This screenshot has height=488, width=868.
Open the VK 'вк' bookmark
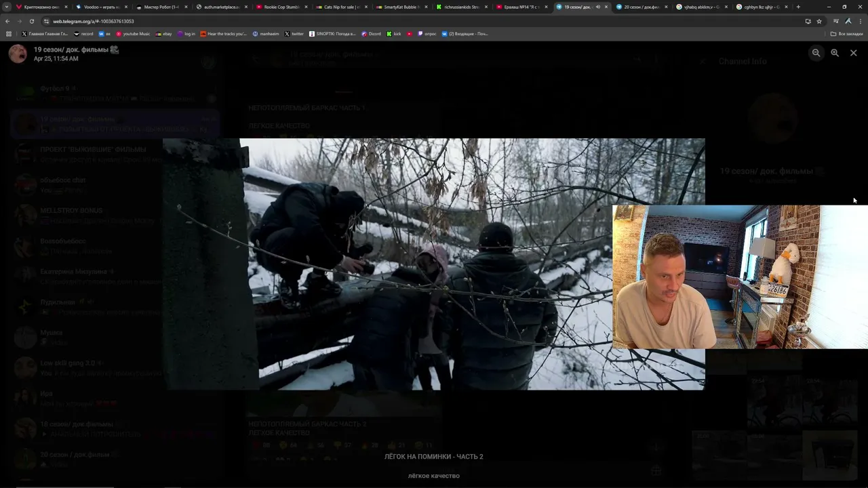click(x=104, y=33)
